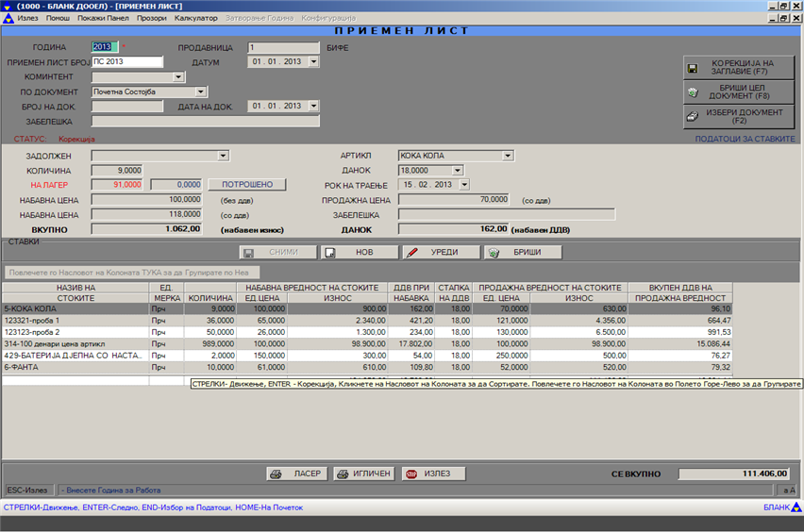Click the ПРИЕМЕН ЛИСТ БРОЈ input field
Screen dimensions: 804x532
click(x=127, y=62)
